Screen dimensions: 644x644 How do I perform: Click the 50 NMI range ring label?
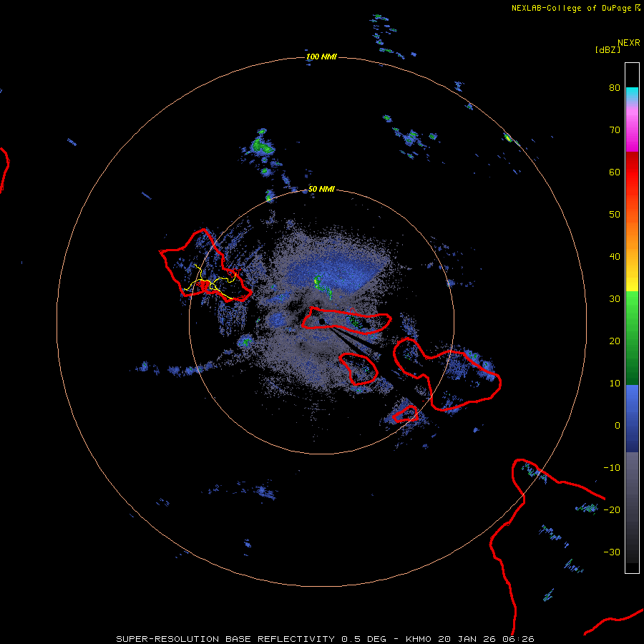321,190
